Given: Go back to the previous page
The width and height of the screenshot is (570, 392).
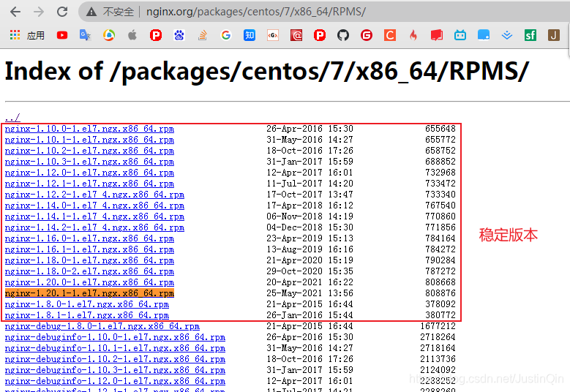Looking at the screenshot, I should 15,12.
